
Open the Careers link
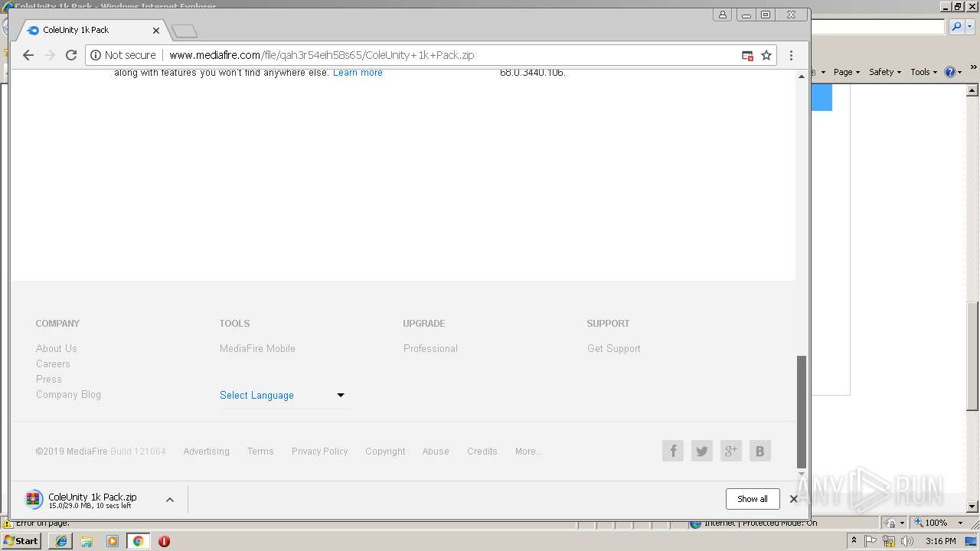pyautogui.click(x=53, y=364)
